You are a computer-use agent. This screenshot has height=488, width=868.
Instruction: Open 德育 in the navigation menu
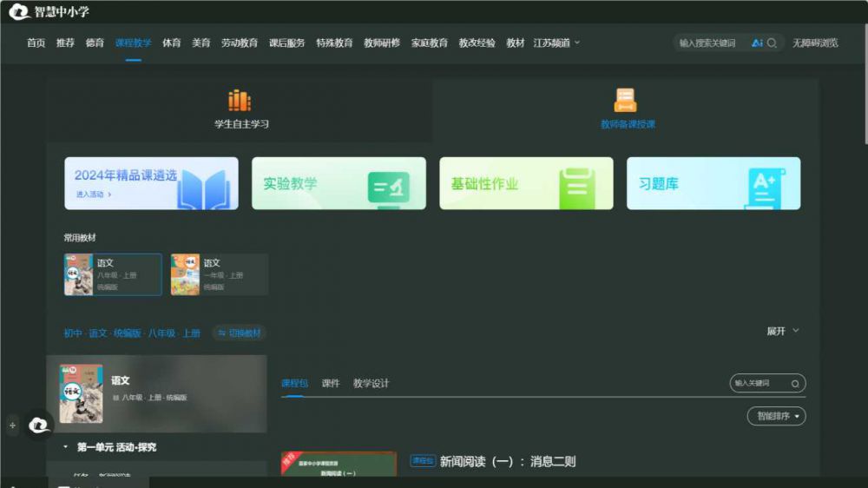pyautogui.click(x=95, y=43)
